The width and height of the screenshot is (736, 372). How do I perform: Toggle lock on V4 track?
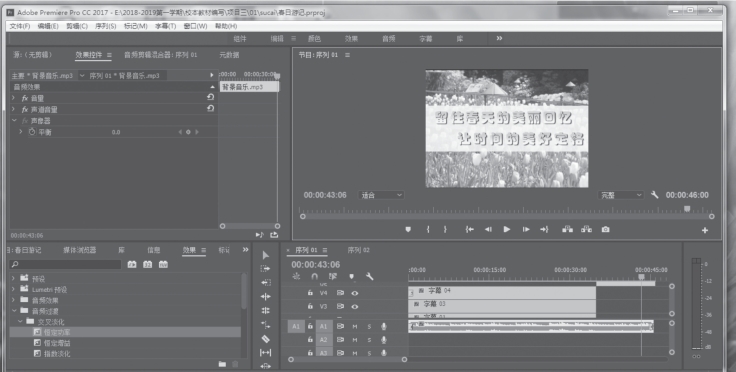(310, 293)
